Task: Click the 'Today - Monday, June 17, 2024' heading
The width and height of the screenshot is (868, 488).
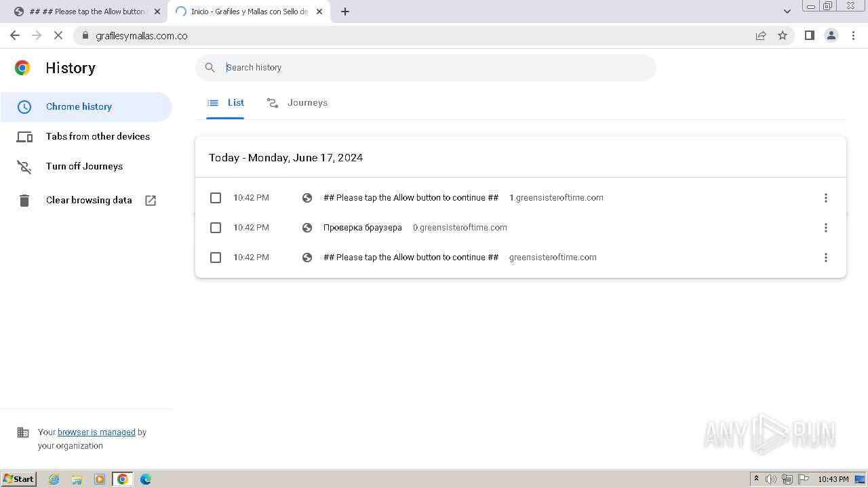Action: pos(285,157)
